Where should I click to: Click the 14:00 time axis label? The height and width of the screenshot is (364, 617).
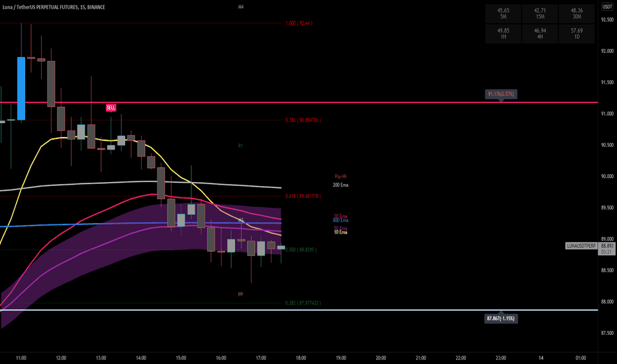click(141, 357)
